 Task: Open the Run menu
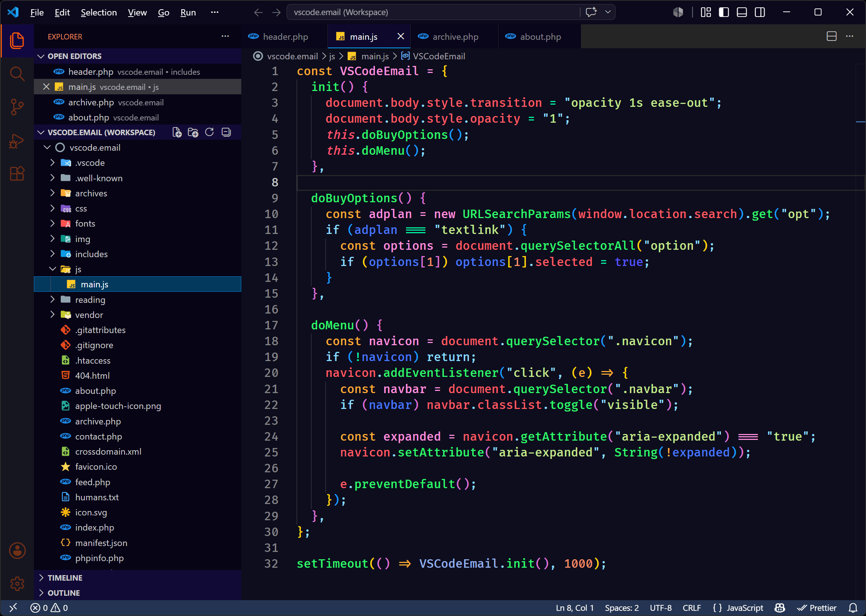click(x=188, y=13)
